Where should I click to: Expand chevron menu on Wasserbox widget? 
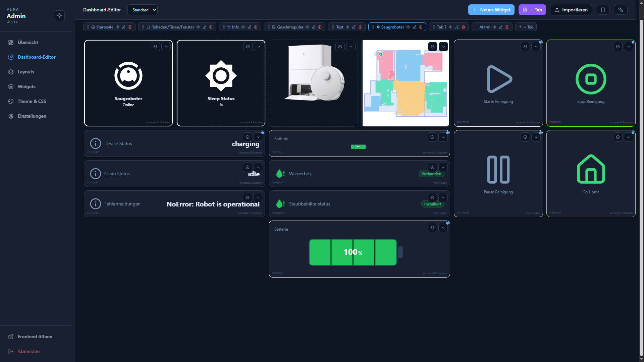443,167
